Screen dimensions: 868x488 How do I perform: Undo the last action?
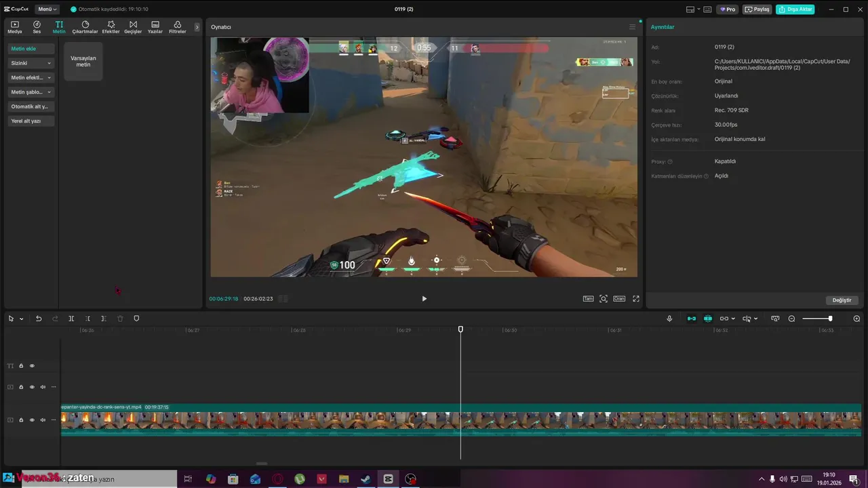click(39, 319)
